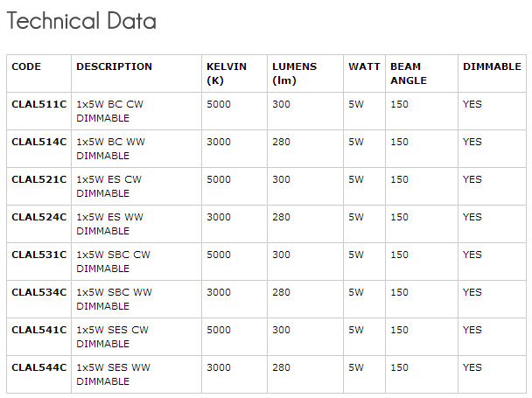
Task: Select product code CLAL514C
Action: pyautogui.click(x=38, y=142)
